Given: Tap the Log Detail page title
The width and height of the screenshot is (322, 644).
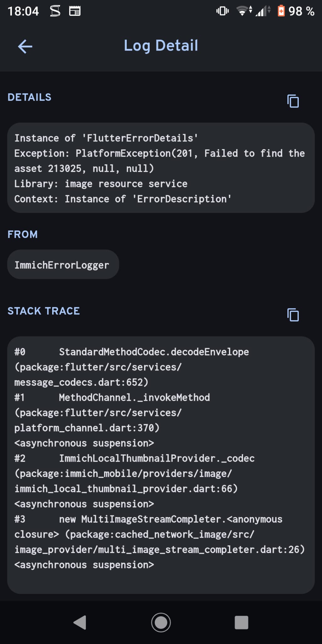Looking at the screenshot, I should click(161, 46).
